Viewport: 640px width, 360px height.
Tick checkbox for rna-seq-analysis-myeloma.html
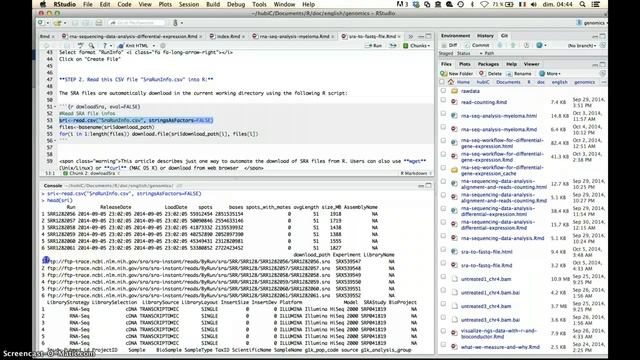(x=443, y=114)
